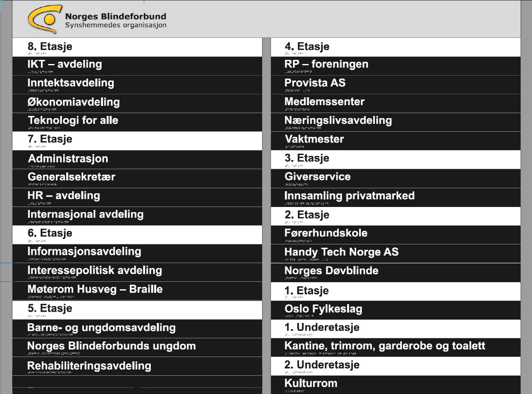Image resolution: width=532 pixels, height=394 pixels.
Task: Click the Generalsekretær entry
Action: click(137, 179)
